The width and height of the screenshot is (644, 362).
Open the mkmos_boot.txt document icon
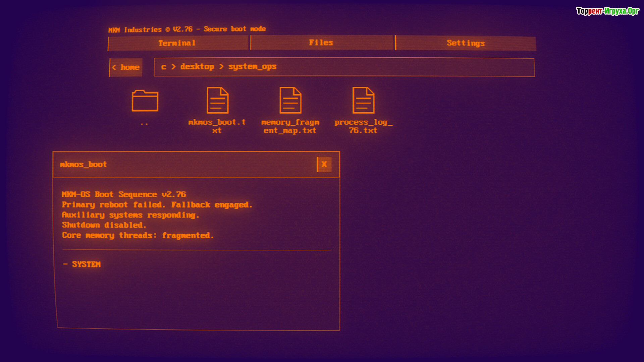pos(217,101)
